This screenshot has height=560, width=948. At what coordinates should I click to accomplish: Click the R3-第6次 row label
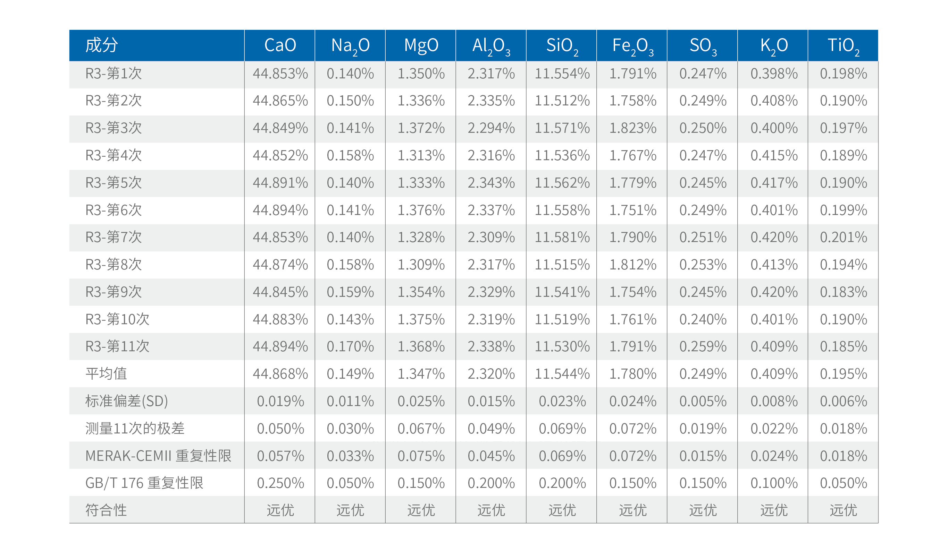[113, 210]
